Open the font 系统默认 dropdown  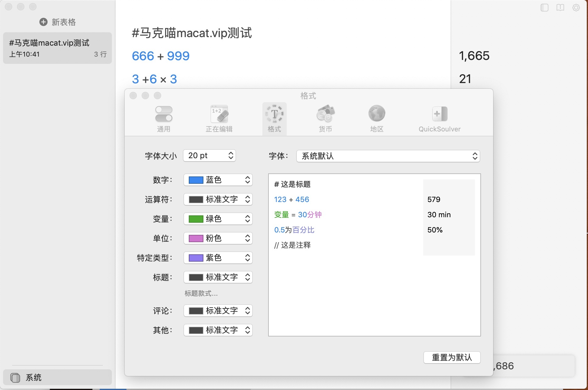pos(388,156)
